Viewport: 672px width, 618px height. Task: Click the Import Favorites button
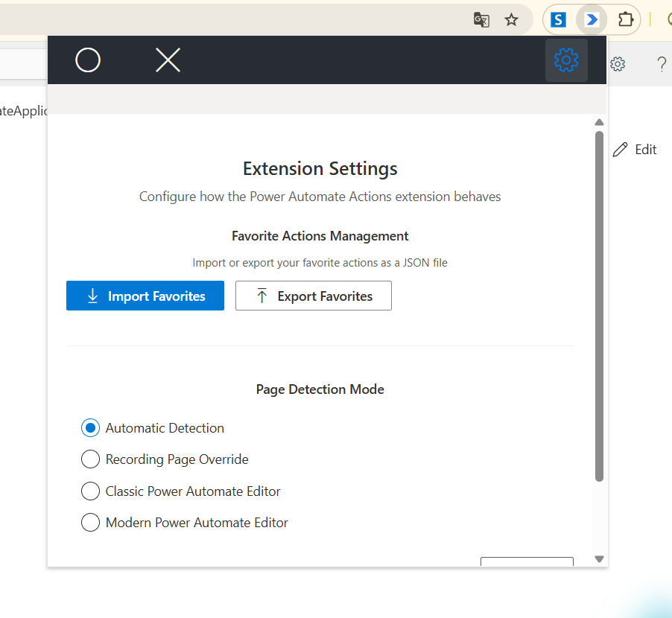[x=145, y=296]
